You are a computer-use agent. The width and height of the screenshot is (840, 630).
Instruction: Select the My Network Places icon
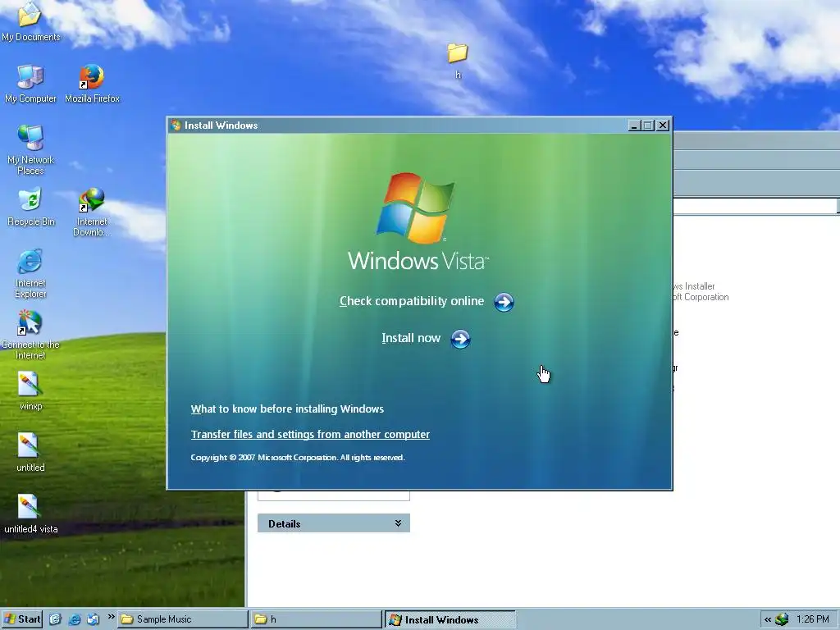tap(30, 150)
